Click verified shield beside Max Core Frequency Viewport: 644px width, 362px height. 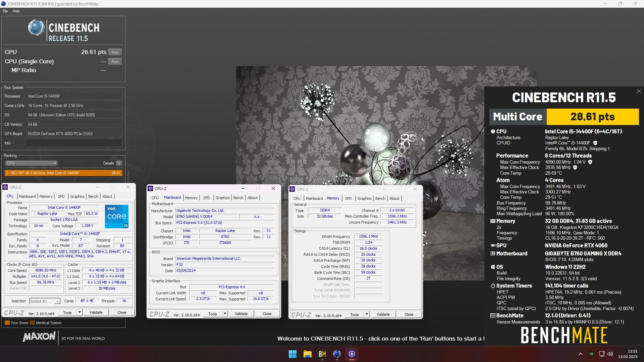click(590, 162)
